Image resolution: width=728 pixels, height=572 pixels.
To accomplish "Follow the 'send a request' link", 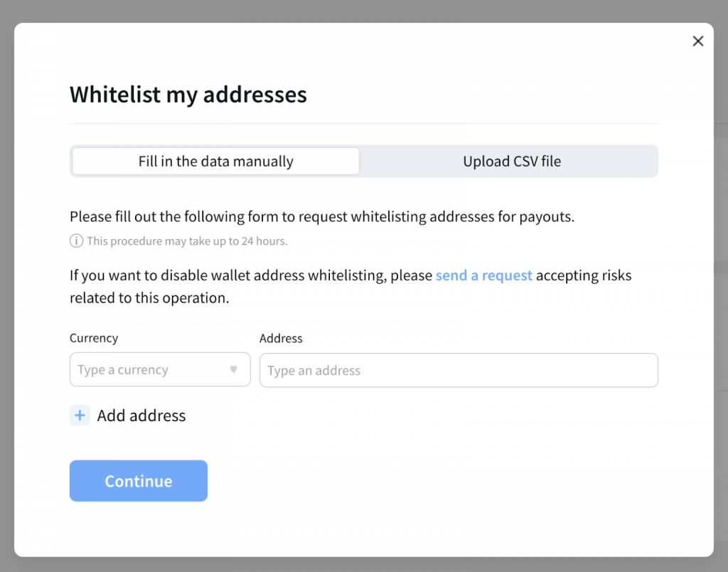I will pos(483,275).
